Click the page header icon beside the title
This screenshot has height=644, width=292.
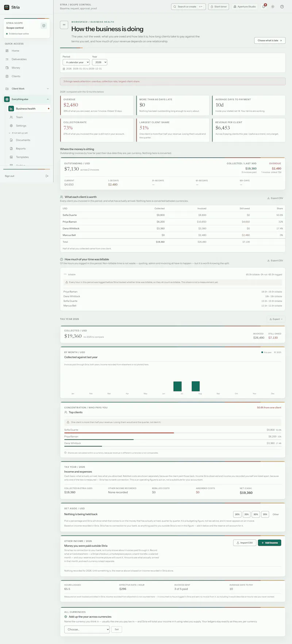pyautogui.click(x=64, y=25)
